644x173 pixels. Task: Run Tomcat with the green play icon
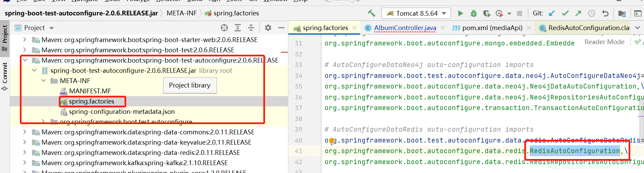click(x=460, y=13)
